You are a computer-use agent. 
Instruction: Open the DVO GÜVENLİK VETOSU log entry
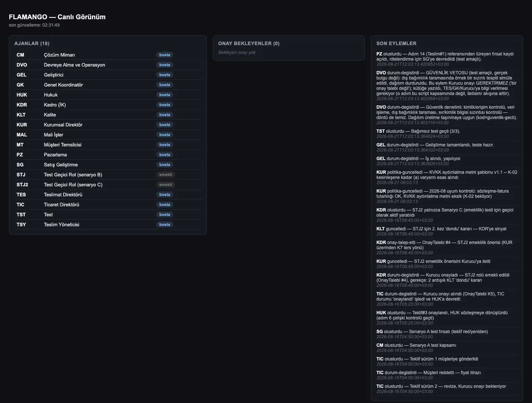(x=447, y=85)
